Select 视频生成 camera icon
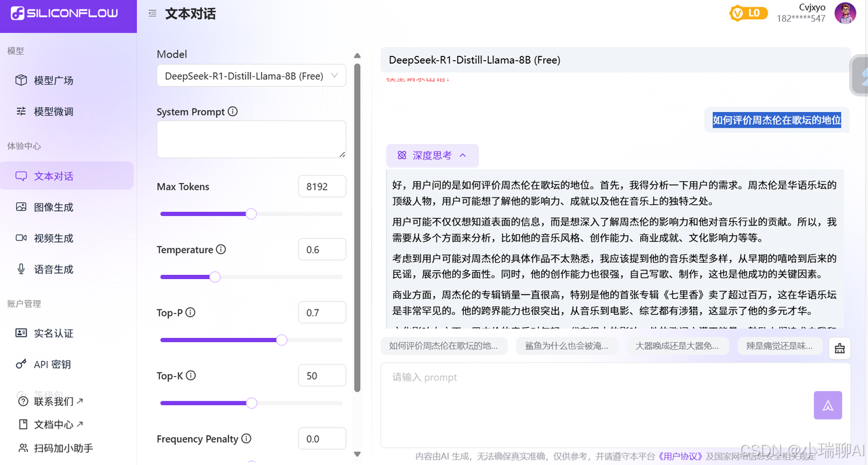Viewport: 868px width, 465px height. [x=21, y=238]
